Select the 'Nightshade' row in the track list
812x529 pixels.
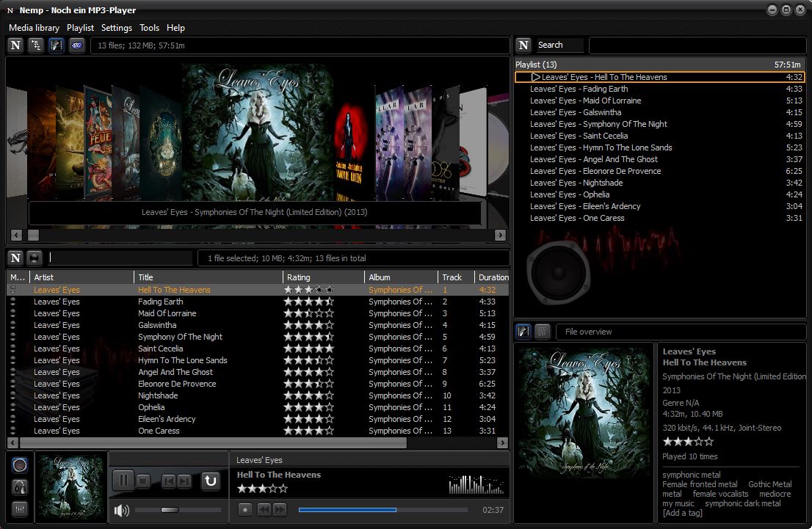pyautogui.click(x=258, y=396)
